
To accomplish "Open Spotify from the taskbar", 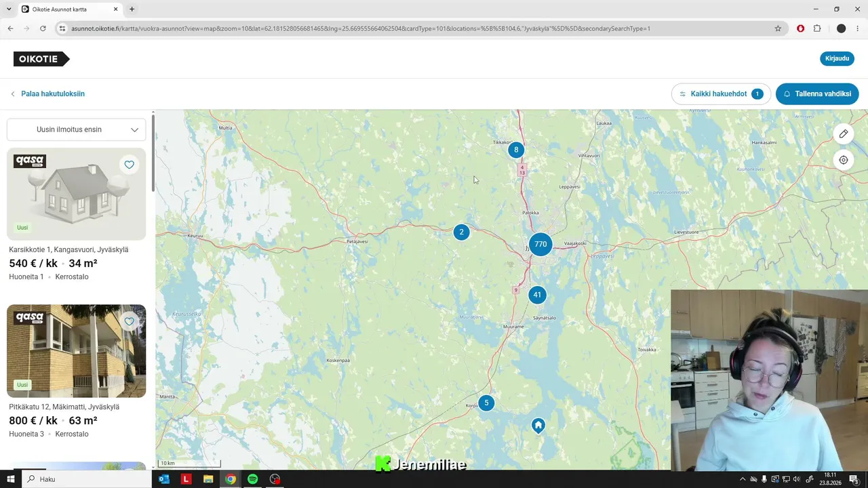I will [252, 479].
